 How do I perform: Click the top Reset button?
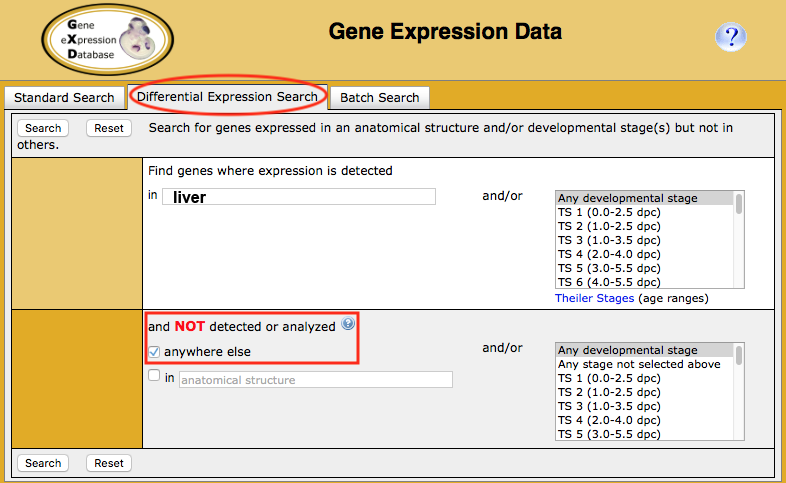click(109, 128)
